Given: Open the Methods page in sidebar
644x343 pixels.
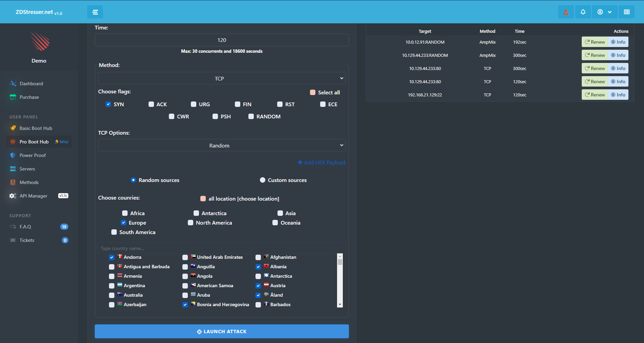Looking at the screenshot, I should click(x=29, y=182).
